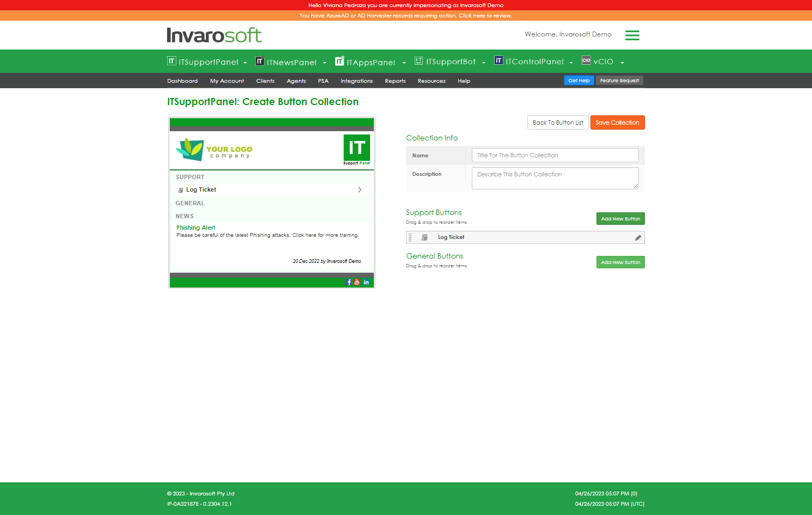The height and width of the screenshot is (515, 812).
Task: Open Integrations menu
Action: tap(357, 81)
